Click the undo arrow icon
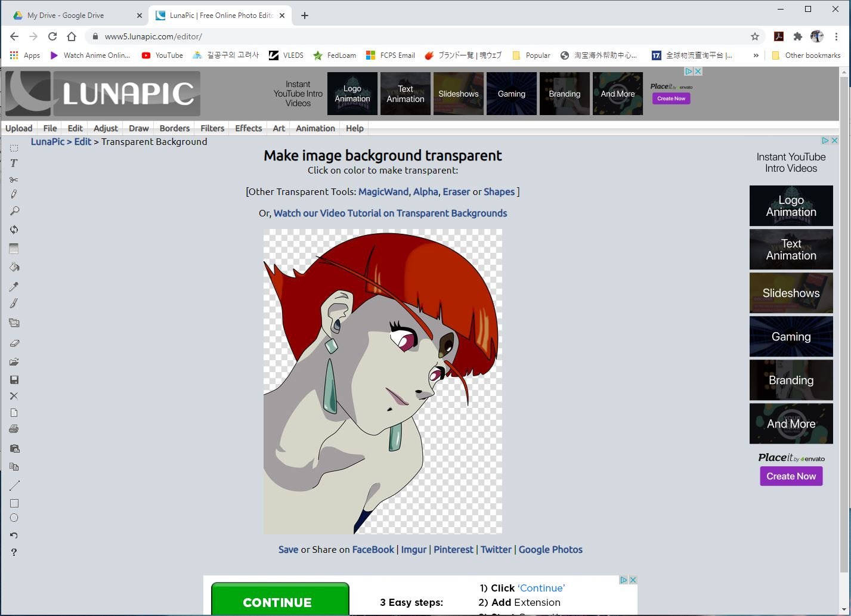This screenshot has width=851, height=616. tap(14, 535)
